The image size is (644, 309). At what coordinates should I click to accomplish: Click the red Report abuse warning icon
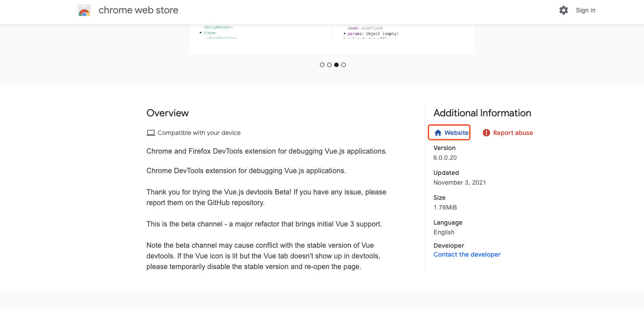tap(486, 133)
